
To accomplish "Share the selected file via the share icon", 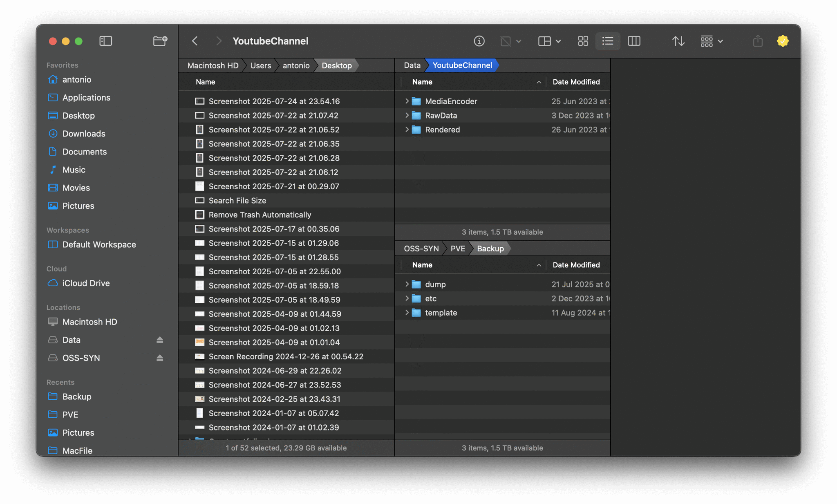I will click(758, 41).
